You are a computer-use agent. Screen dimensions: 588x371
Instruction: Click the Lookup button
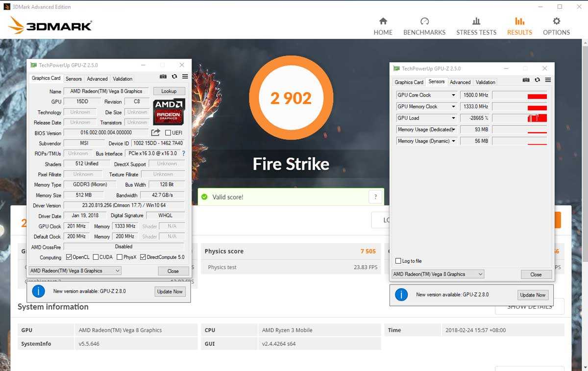pos(169,91)
